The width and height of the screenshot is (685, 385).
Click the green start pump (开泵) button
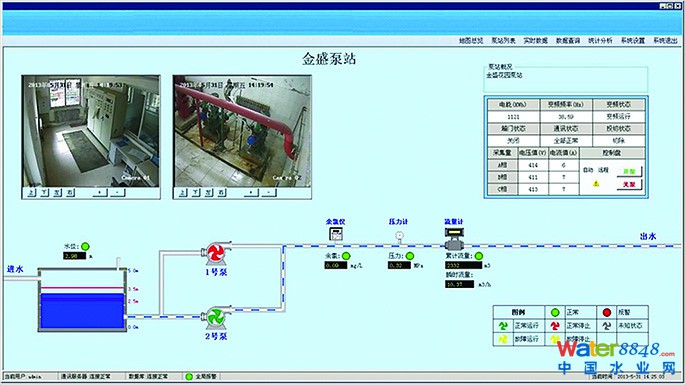[629, 171]
